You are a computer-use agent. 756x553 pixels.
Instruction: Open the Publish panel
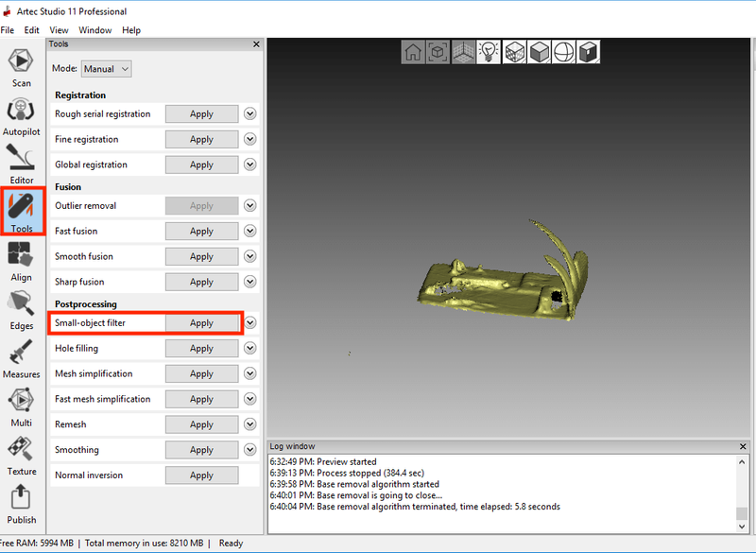21,503
